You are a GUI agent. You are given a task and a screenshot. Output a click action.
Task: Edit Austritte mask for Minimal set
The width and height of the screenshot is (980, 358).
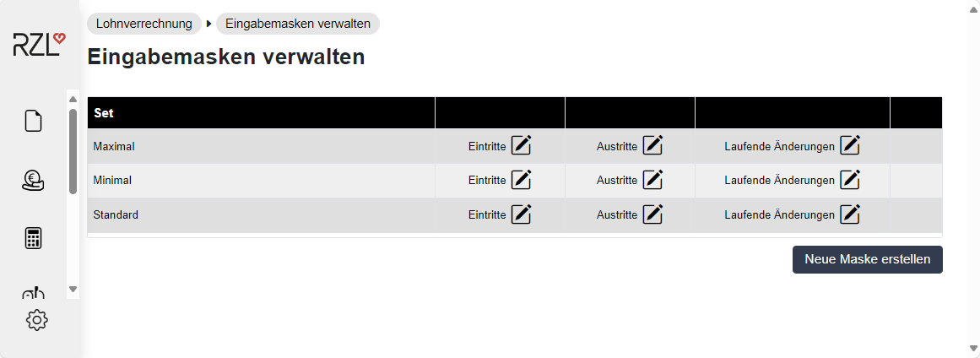tap(652, 180)
